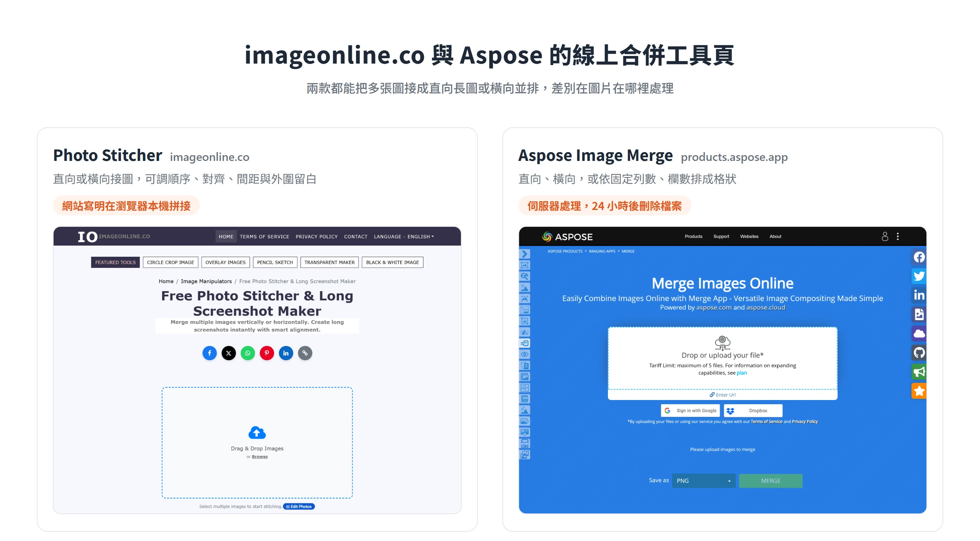Share via the green WhatsApp icon
Screen dimensions: 980x541
pos(248,353)
